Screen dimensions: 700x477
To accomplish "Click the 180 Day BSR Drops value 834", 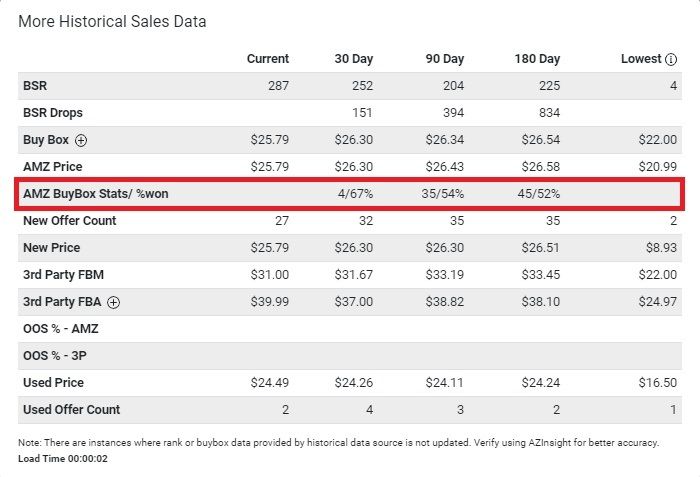I will (550, 113).
